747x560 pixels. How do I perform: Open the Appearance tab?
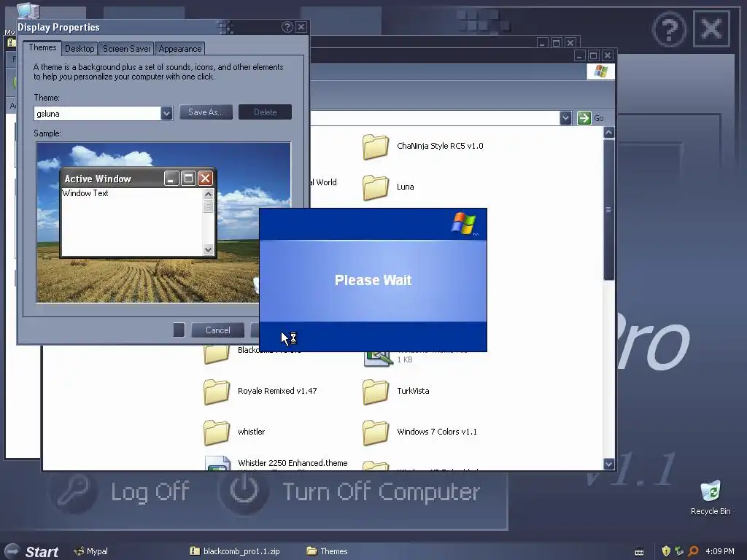[180, 49]
